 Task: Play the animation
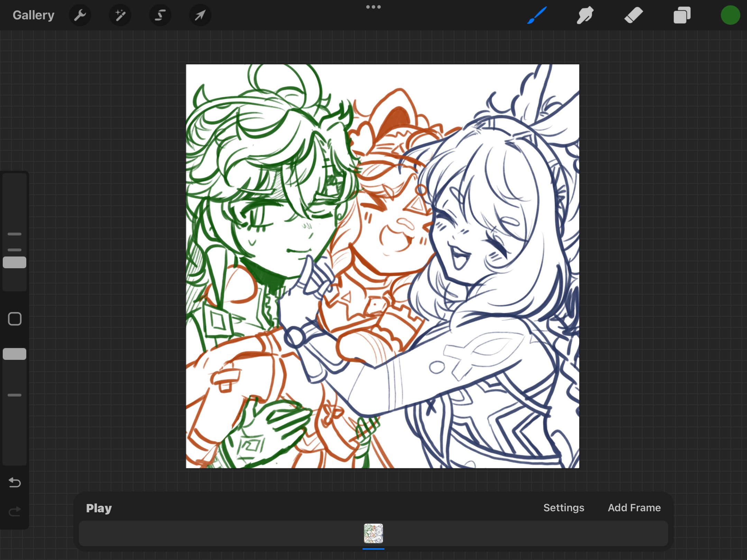tap(99, 508)
